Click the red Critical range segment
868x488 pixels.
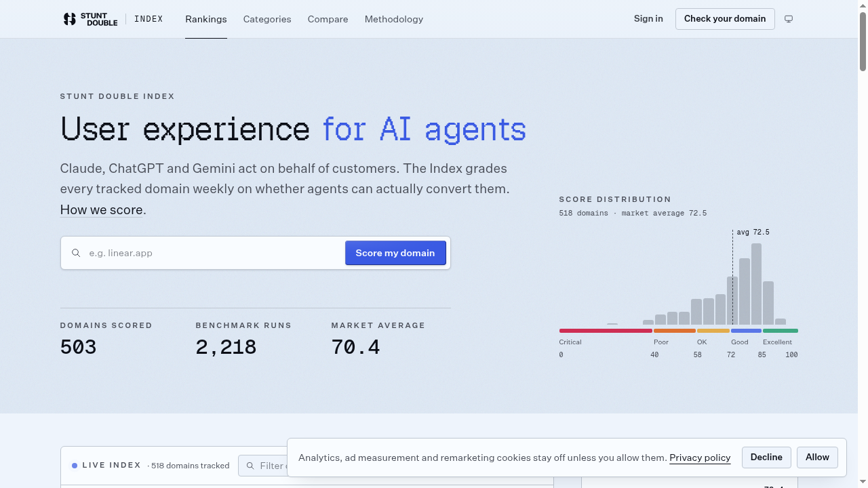[x=606, y=331]
